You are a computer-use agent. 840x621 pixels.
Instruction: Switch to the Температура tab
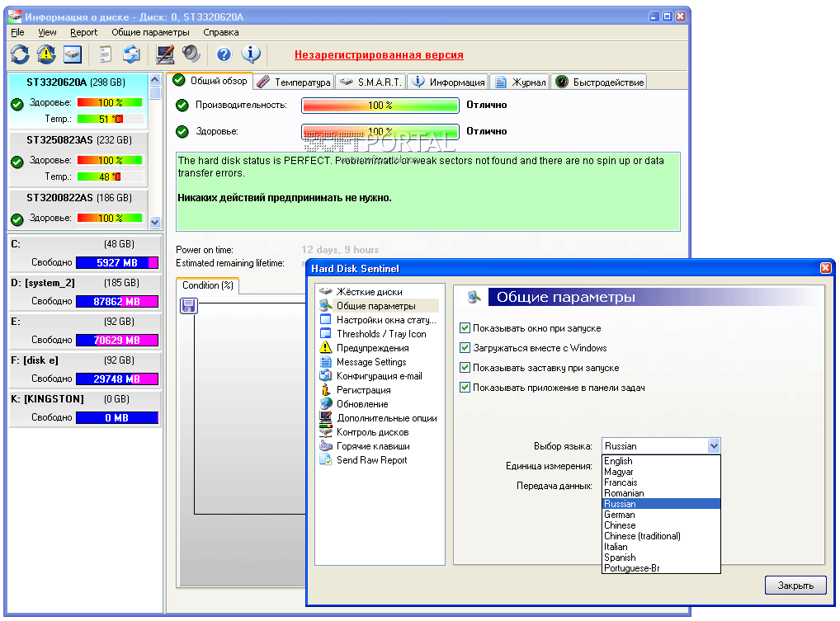click(294, 82)
